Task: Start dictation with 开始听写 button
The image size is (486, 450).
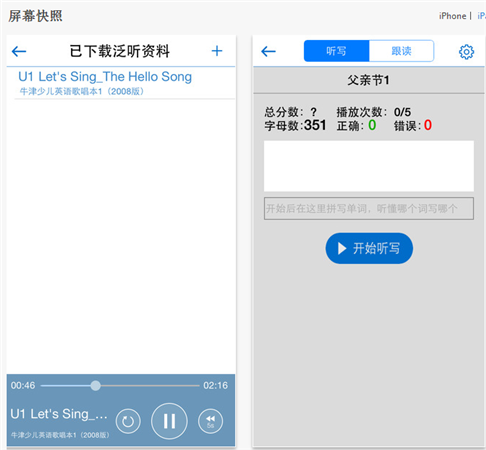Action: pos(369,248)
